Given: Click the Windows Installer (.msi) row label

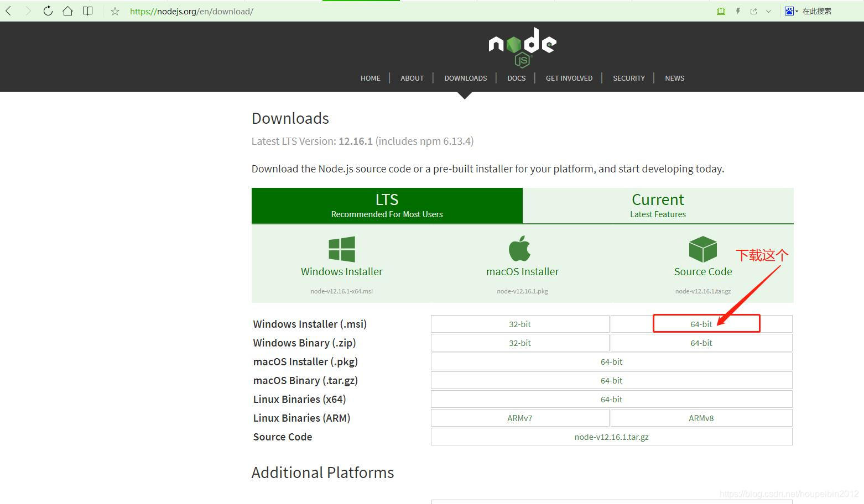Looking at the screenshot, I should (x=310, y=324).
